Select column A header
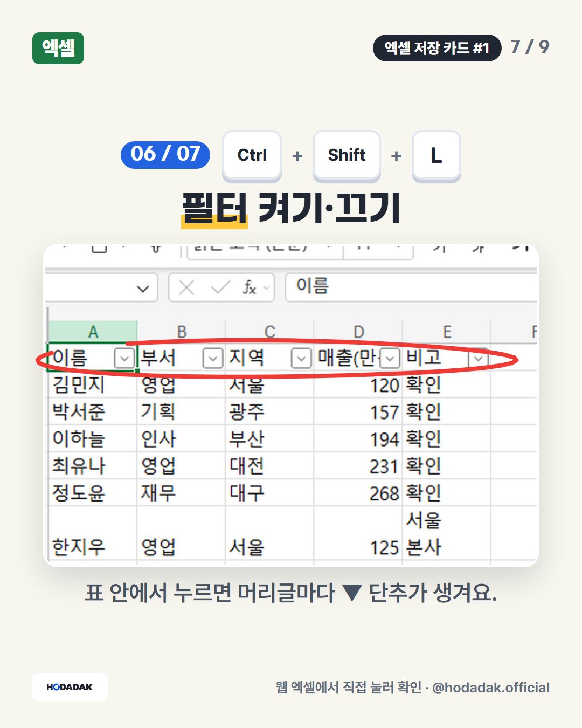The width and height of the screenshot is (582, 728). (x=93, y=332)
